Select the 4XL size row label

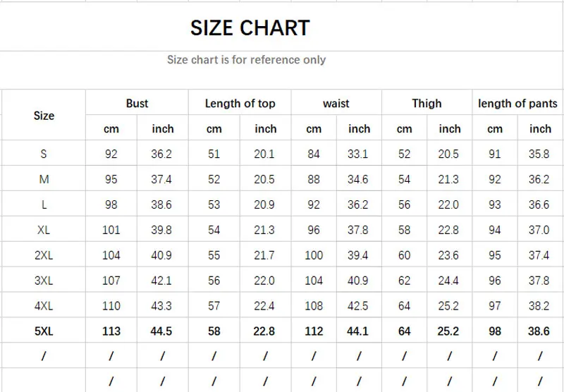[x=44, y=306]
